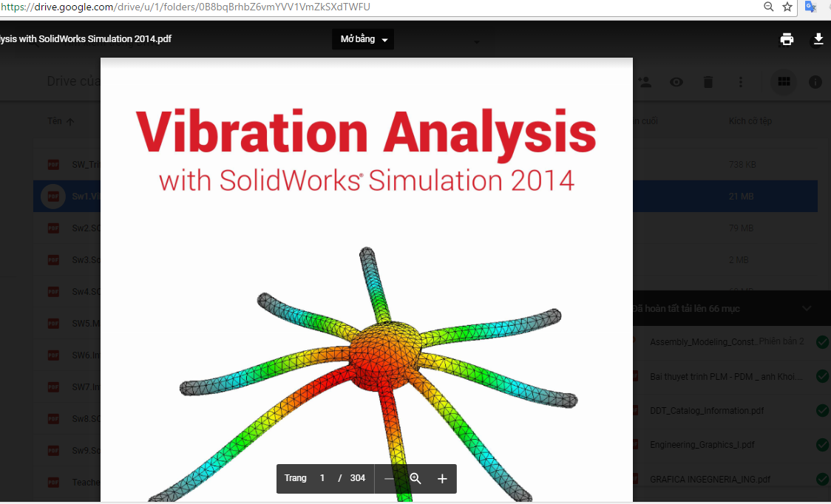Click the browser zoom magnifier icon in address bar
Screen dimensions: 831x504
(768, 7)
